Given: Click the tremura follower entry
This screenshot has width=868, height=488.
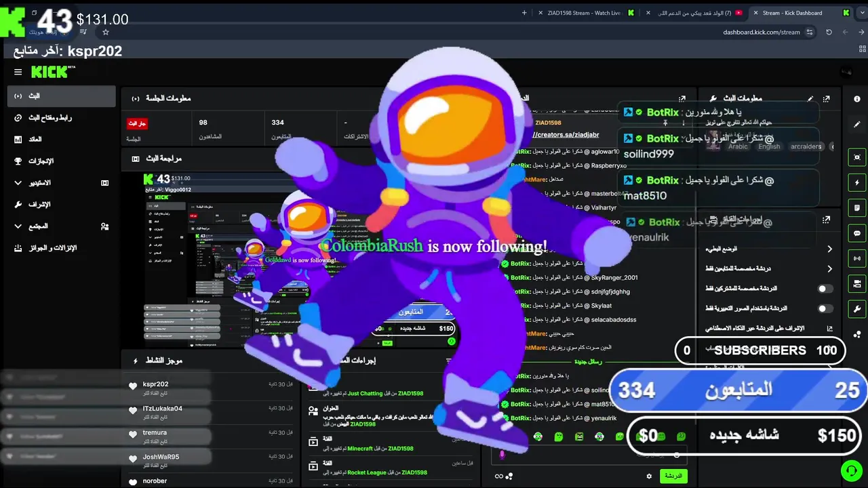Looking at the screenshot, I should tap(210, 436).
